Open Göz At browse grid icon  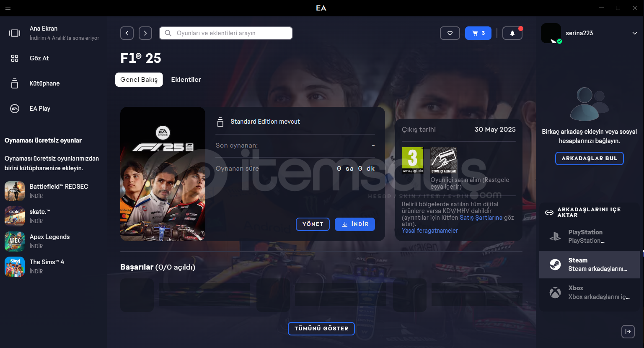pos(15,58)
